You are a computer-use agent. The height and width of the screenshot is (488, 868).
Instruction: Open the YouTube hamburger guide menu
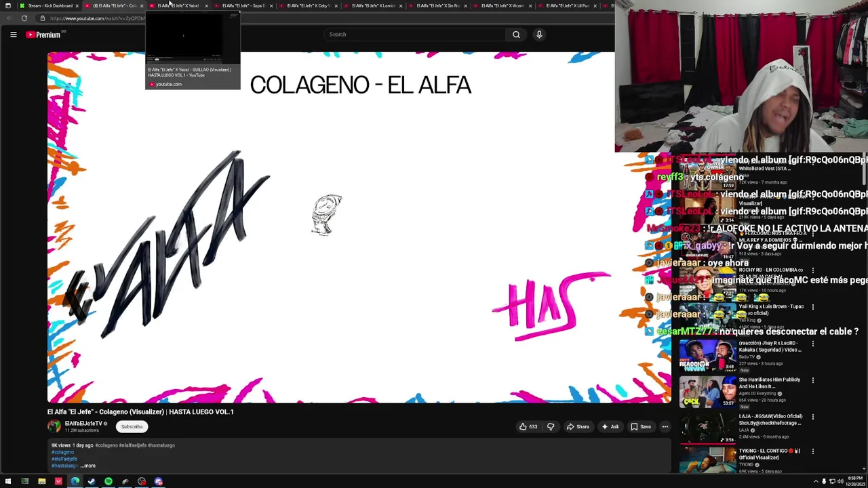click(13, 35)
